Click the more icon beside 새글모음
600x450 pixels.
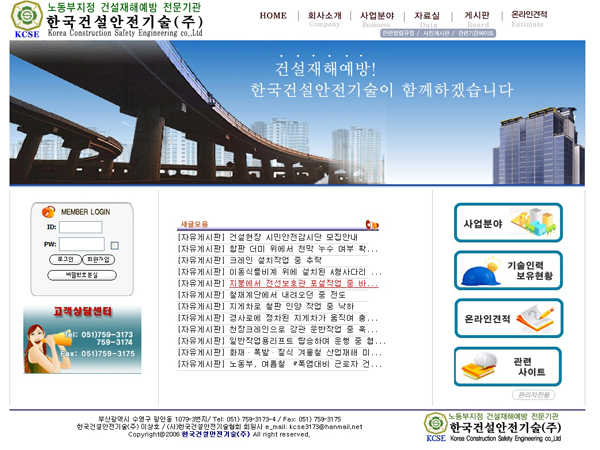click(372, 225)
